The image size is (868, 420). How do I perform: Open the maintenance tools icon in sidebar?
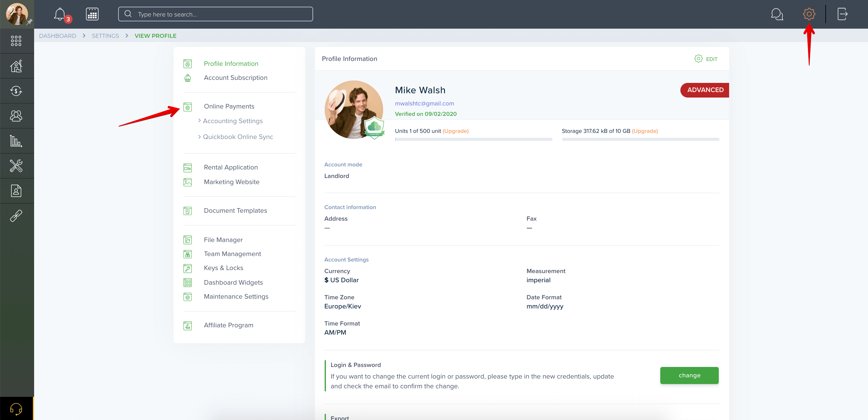coord(16,166)
